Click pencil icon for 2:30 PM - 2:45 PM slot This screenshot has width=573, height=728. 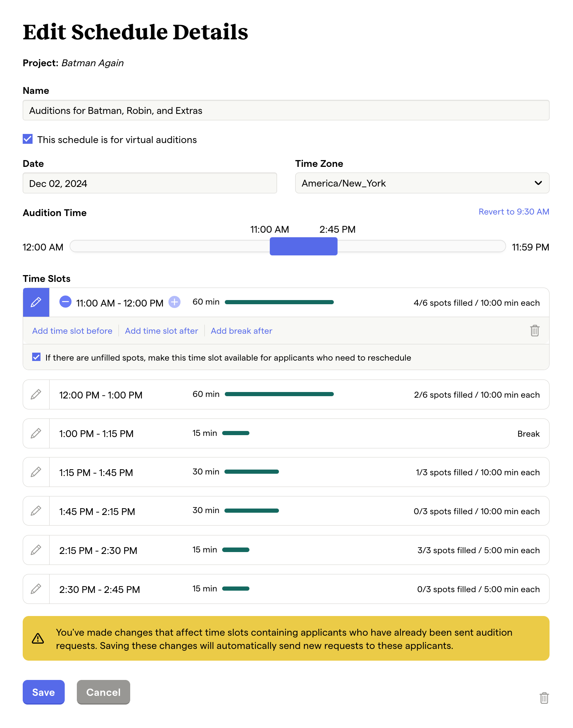[36, 589]
